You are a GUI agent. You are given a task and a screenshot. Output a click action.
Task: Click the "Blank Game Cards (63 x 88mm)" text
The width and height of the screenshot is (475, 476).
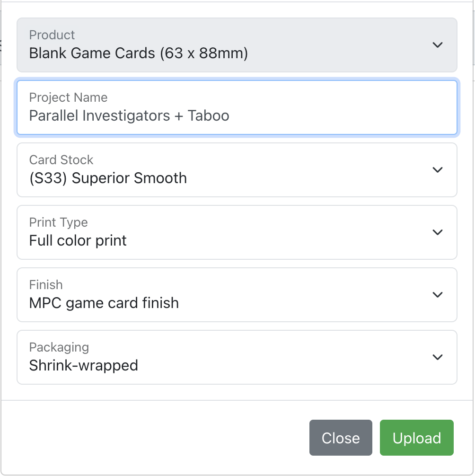139,53
